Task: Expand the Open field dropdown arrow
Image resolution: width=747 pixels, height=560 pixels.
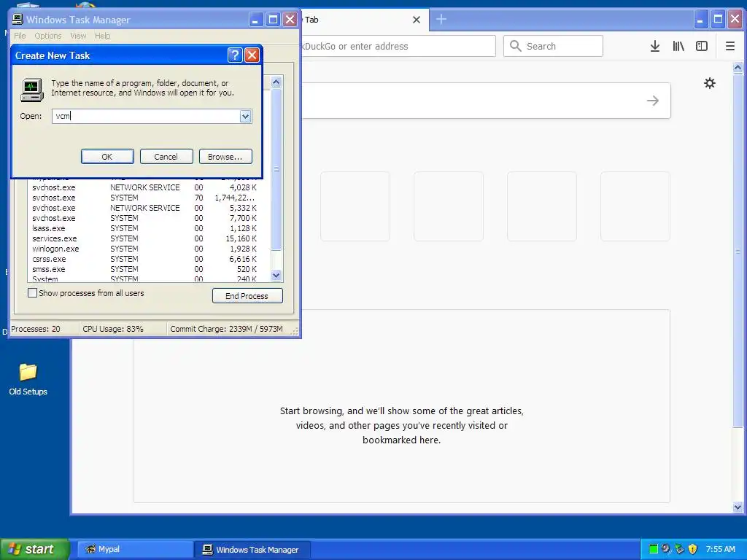Action: (x=245, y=116)
